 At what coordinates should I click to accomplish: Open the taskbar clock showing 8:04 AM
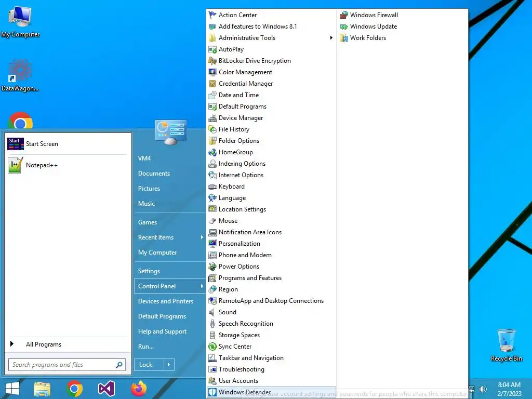(509, 389)
